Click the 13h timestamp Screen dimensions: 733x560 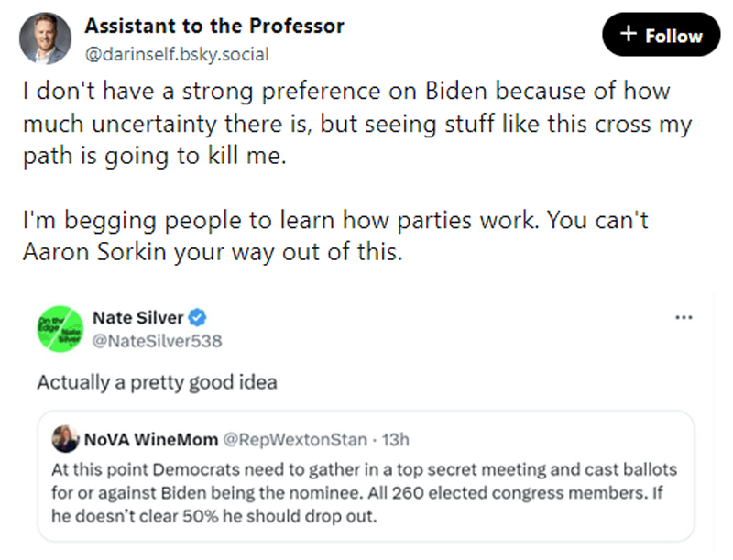pyautogui.click(x=396, y=439)
